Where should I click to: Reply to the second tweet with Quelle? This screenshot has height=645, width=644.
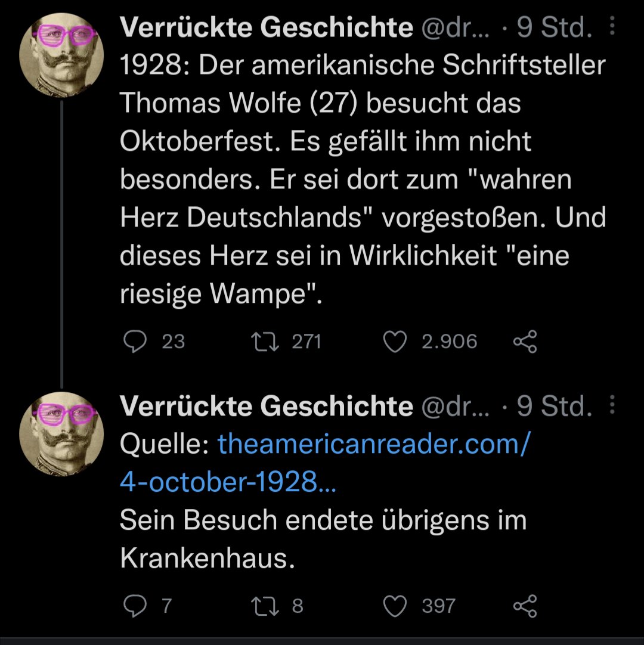click(x=135, y=606)
